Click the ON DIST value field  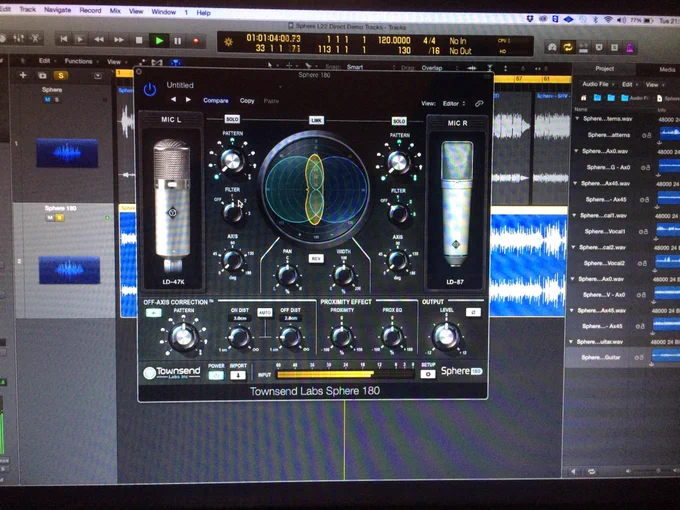pyautogui.click(x=240, y=318)
